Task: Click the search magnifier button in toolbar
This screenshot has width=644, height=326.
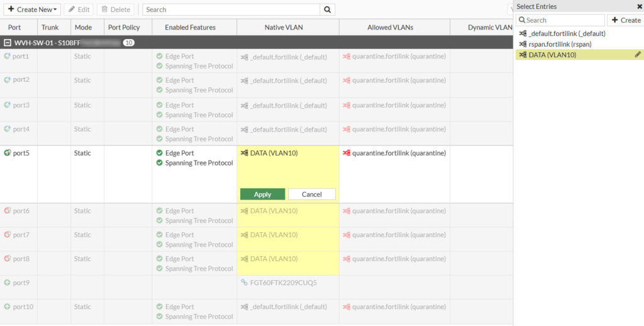Action: point(327,9)
